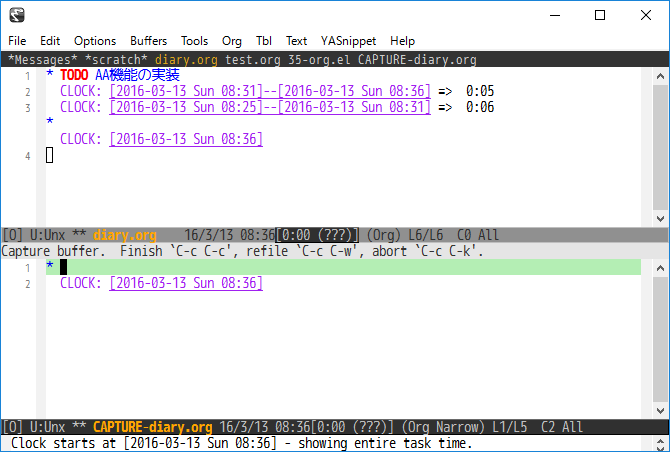Click the heading text AA機能の実装
This screenshot has width=670, height=452.
(137, 75)
